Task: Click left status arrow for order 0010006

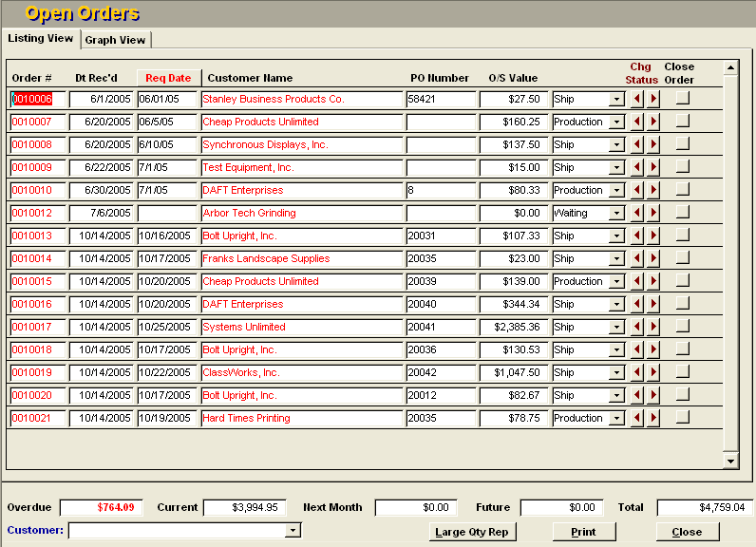Action: pyautogui.click(x=637, y=99)
